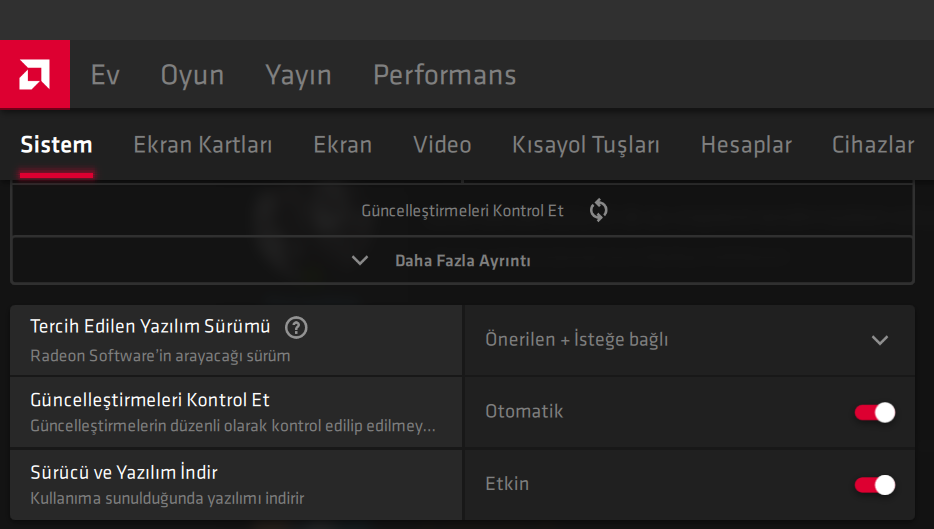Open the Cihazlar tab
The image size is (934, 529).
873,145
